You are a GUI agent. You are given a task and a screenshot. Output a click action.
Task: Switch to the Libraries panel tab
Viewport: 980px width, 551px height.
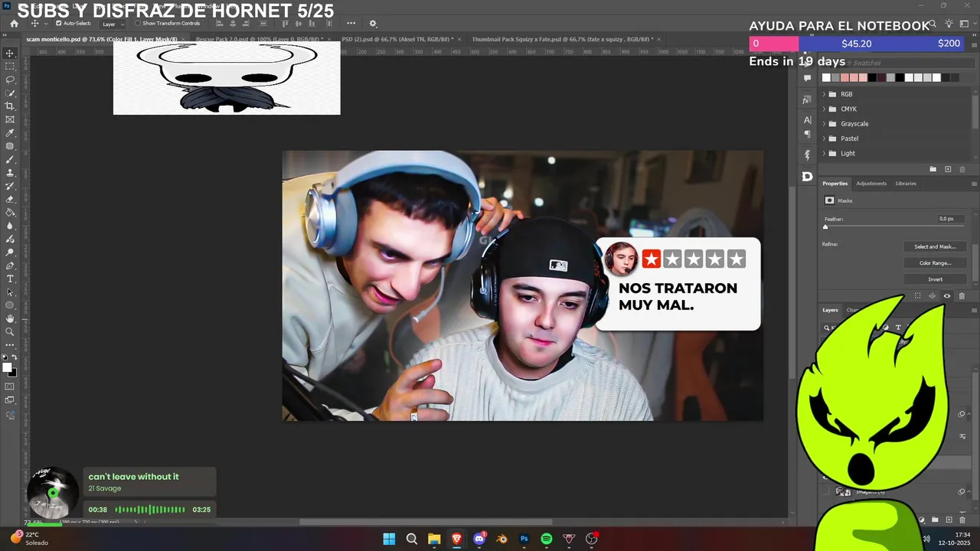(x=906, y=184)
